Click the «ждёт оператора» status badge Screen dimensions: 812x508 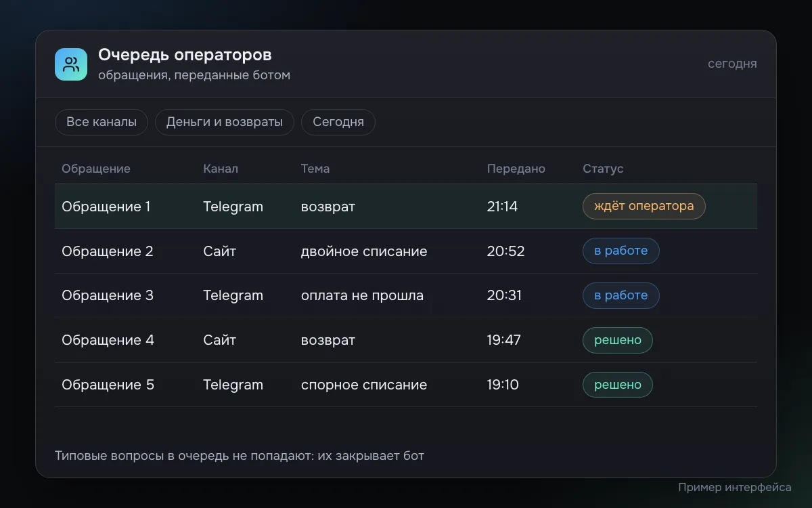[644, 206]
